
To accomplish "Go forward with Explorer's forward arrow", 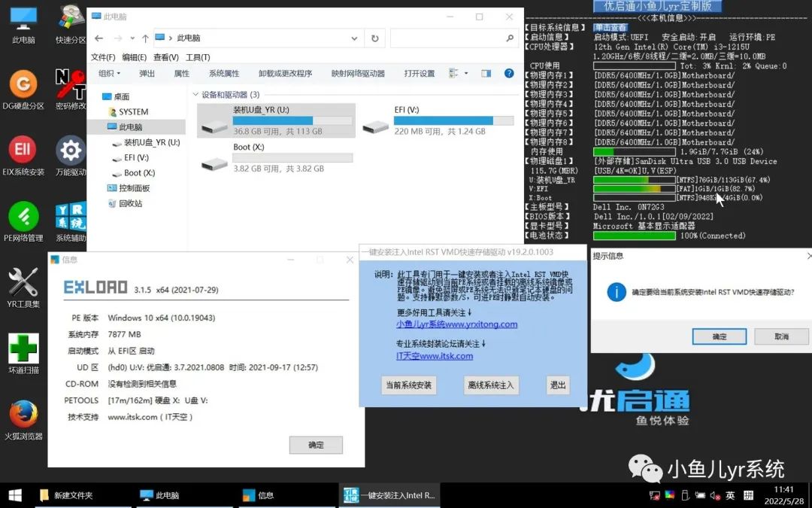I will coord(118,38).
